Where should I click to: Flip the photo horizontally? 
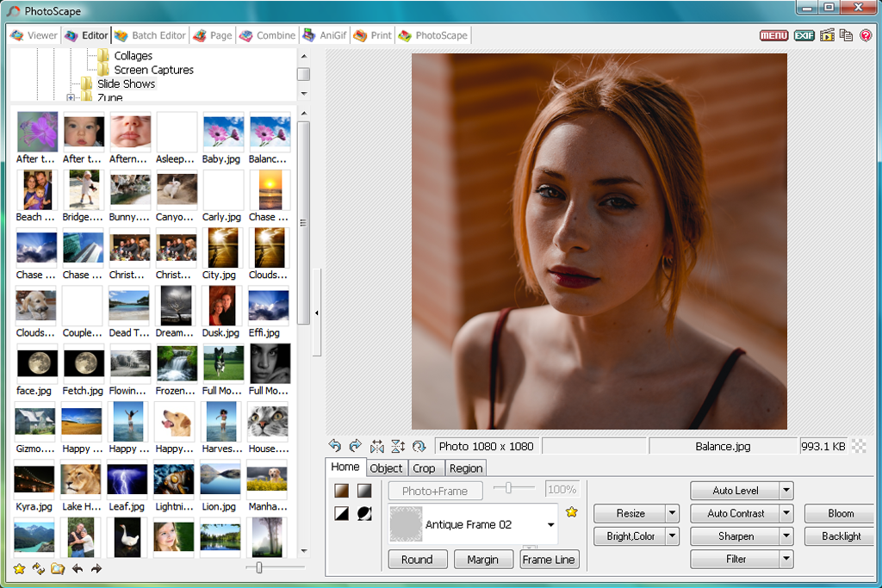click(376, 446)
